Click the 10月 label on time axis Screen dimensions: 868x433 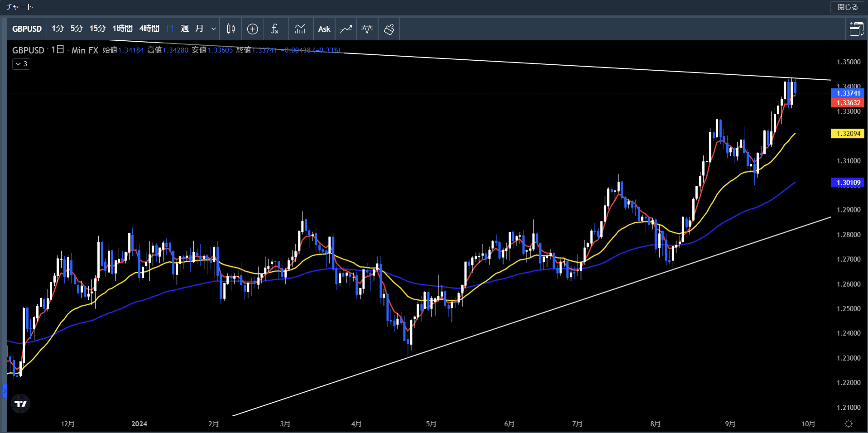[808, 424]
